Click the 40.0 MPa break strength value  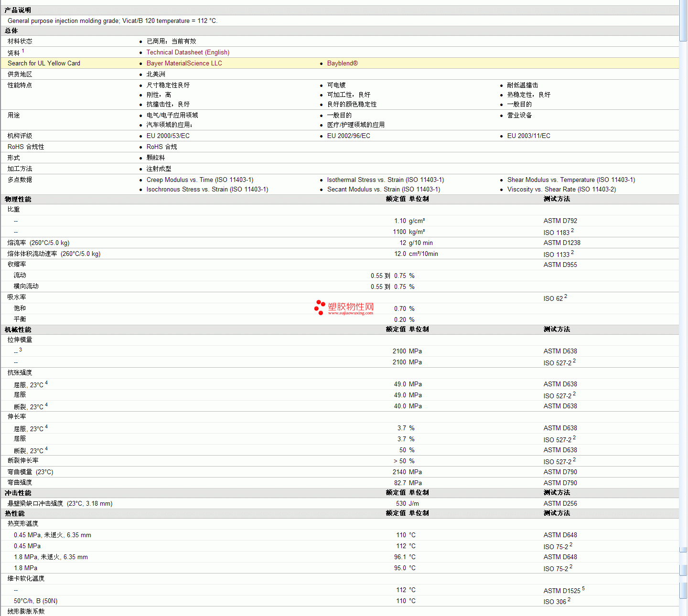408,406
